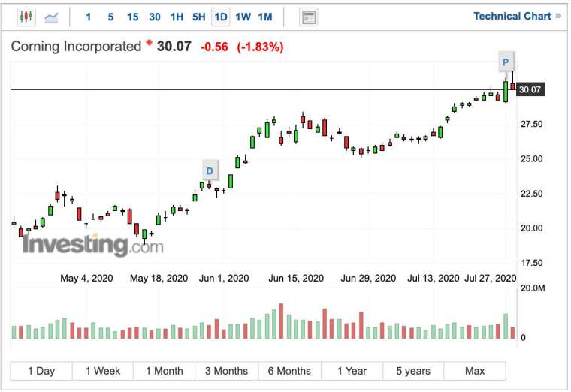Click the 27.50 price axis label
This screenshot has height=392, width=571.
click(532, 124)
